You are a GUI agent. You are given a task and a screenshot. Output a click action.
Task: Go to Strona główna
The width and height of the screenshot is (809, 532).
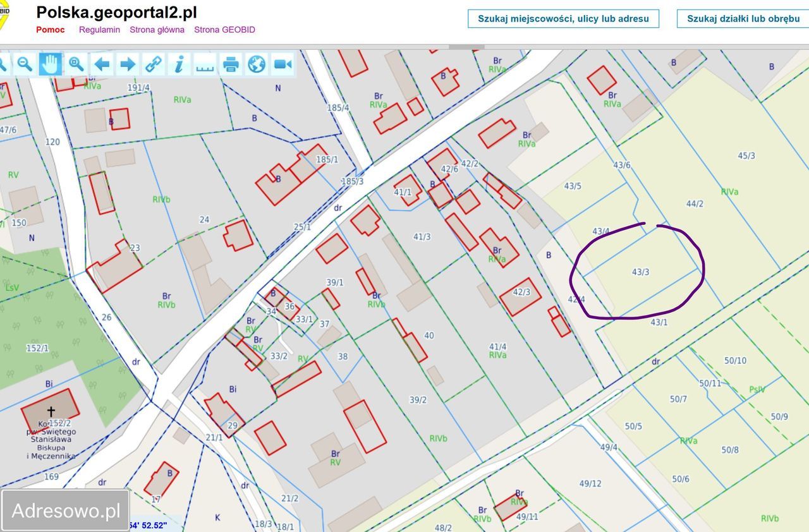pos(157,30)
